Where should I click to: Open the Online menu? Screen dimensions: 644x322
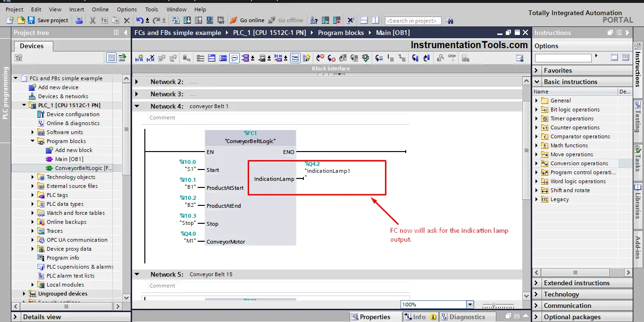click(x=100, y=9)
